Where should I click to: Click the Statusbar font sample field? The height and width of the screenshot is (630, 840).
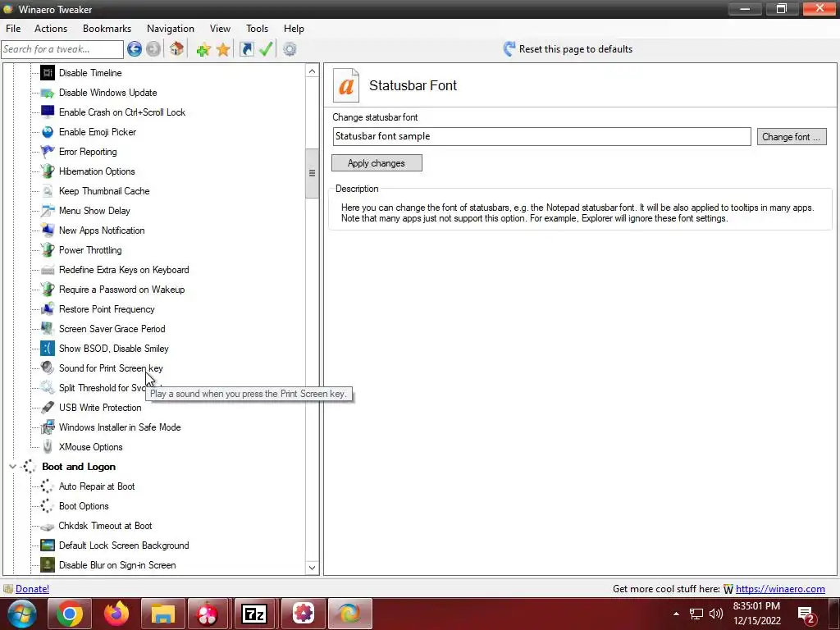coord(541,137)
